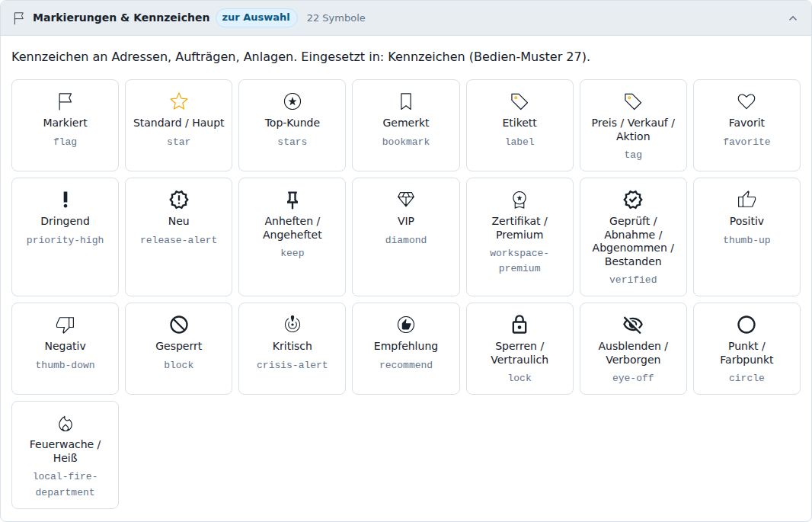Click the 'diamond' code label
Viewport: 812px width, 522px height.
(x=406, y=240)
